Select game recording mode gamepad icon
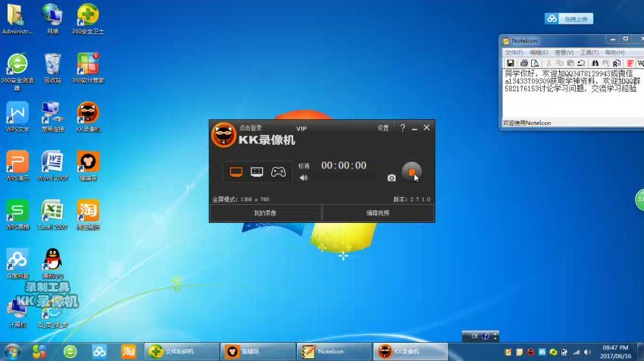The image size is (644, 361). pos(278,172)
